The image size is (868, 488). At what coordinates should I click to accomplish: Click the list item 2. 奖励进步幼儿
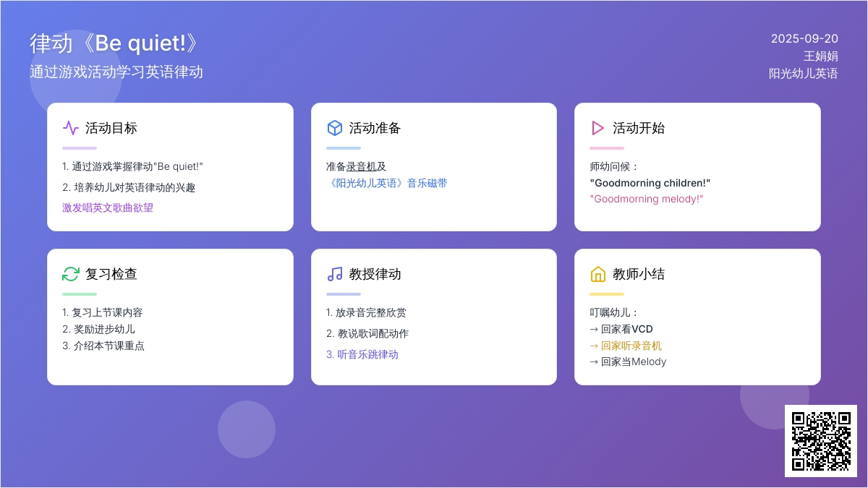click(x=98, y=329)
